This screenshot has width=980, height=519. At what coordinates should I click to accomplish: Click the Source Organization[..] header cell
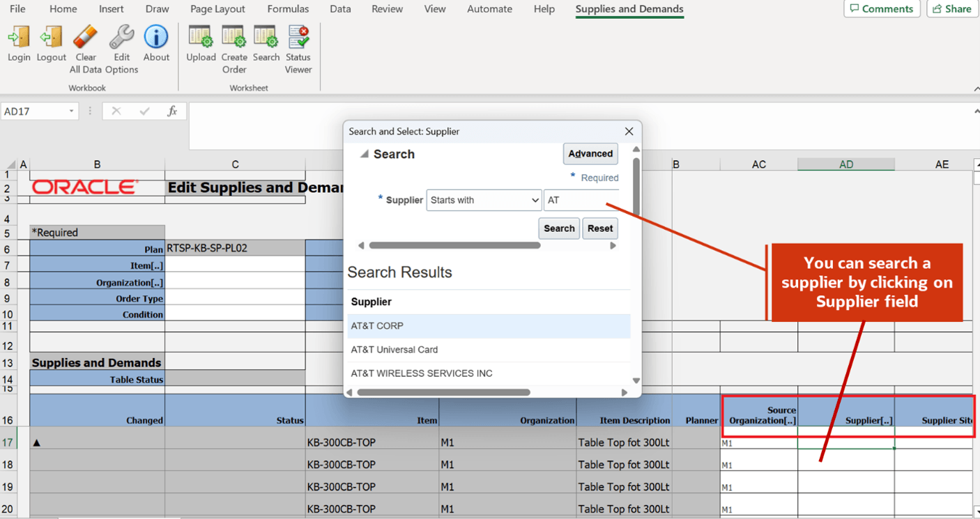(759, 410)
